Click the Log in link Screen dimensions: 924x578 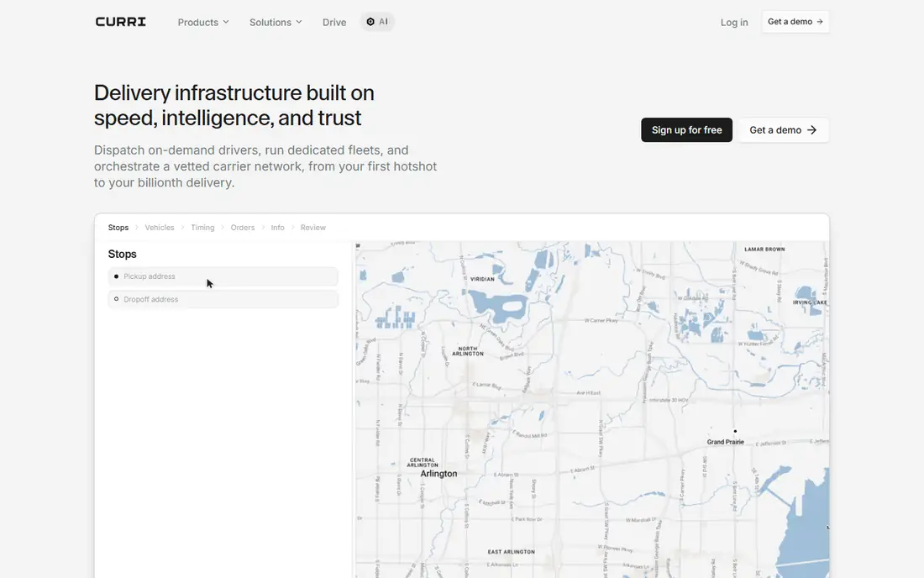[733, 23]
